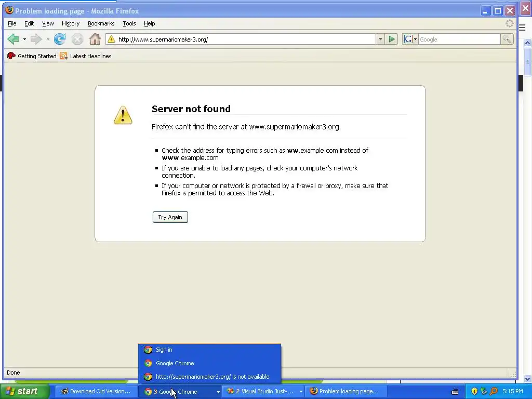Open the forward history dropdown arrow
The image size is (532, 399).
[x=48, y=39]
